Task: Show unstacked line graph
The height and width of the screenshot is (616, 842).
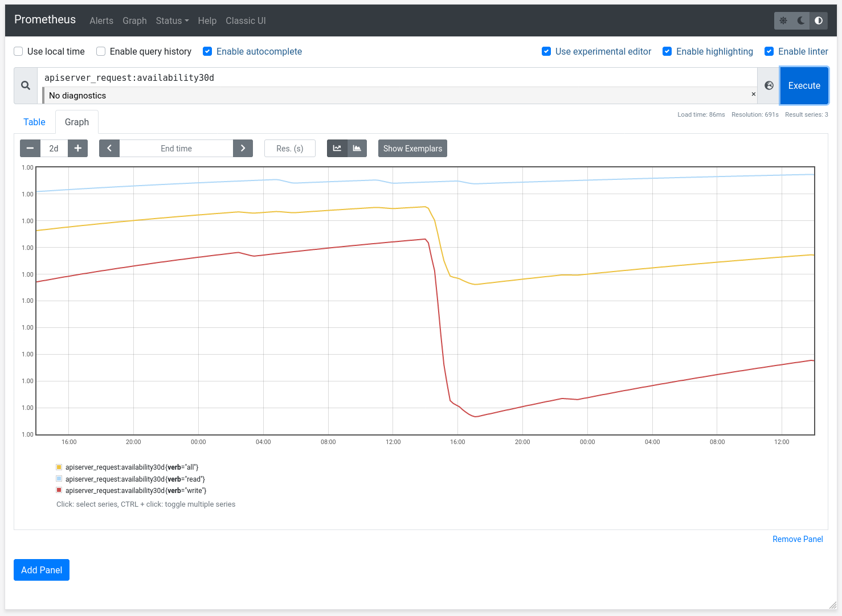Action: [x=337, y=148]
